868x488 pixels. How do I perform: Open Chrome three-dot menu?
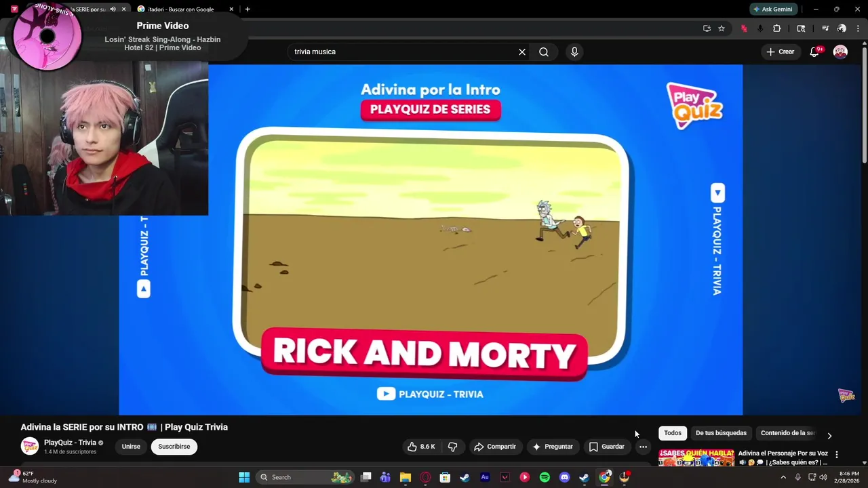[x=857, y=28]
